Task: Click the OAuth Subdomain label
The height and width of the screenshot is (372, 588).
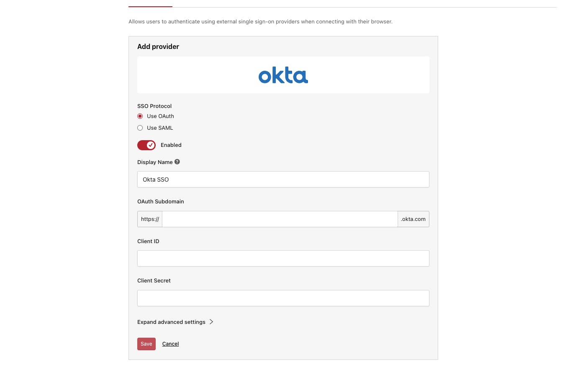Action: pyautogui.click(x=161, y=202)
